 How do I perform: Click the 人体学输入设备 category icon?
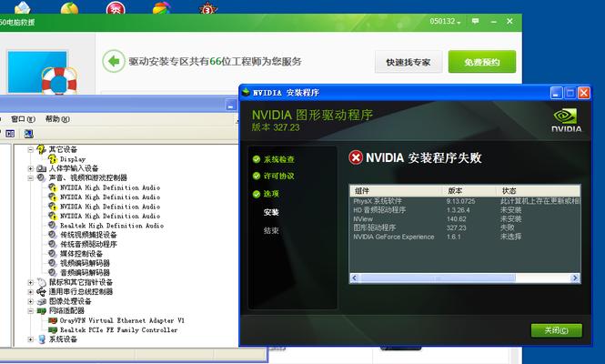(41, 168)
